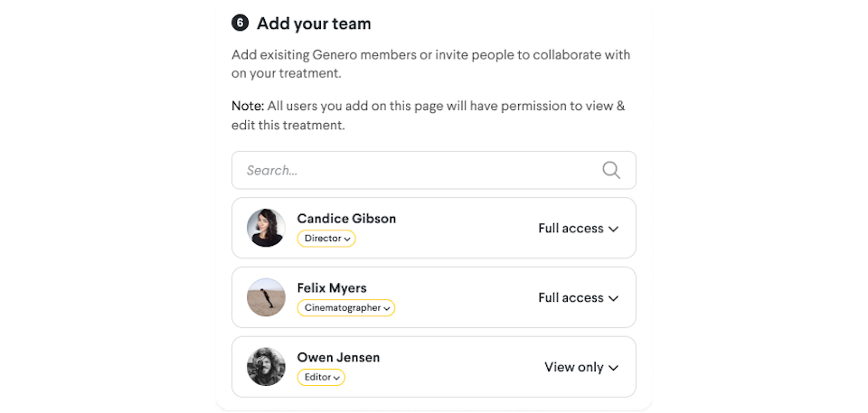
Task: Change Felix Myers' Full access permission
Action: pos(578,298)
